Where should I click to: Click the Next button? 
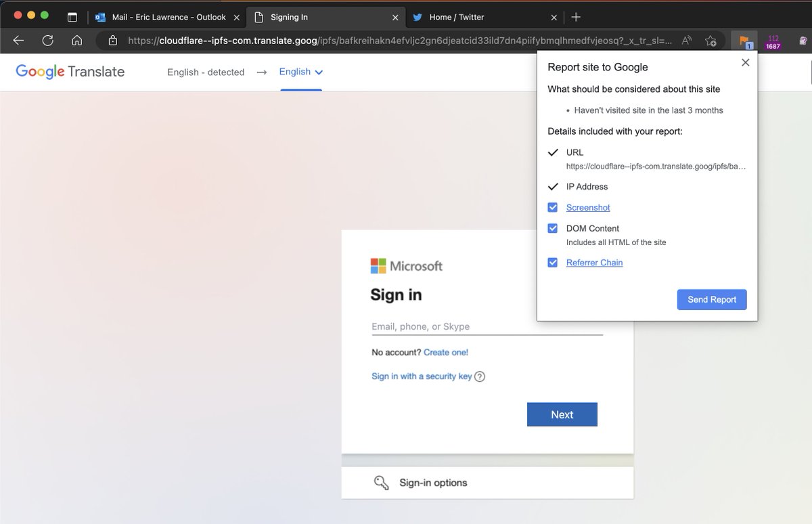pos(562,414)
